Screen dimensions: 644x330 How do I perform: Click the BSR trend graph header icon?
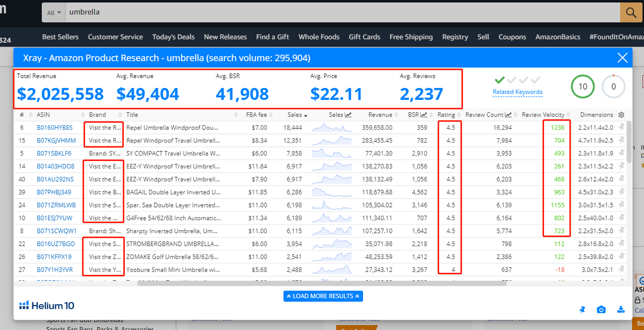click(x=424, y=115)
